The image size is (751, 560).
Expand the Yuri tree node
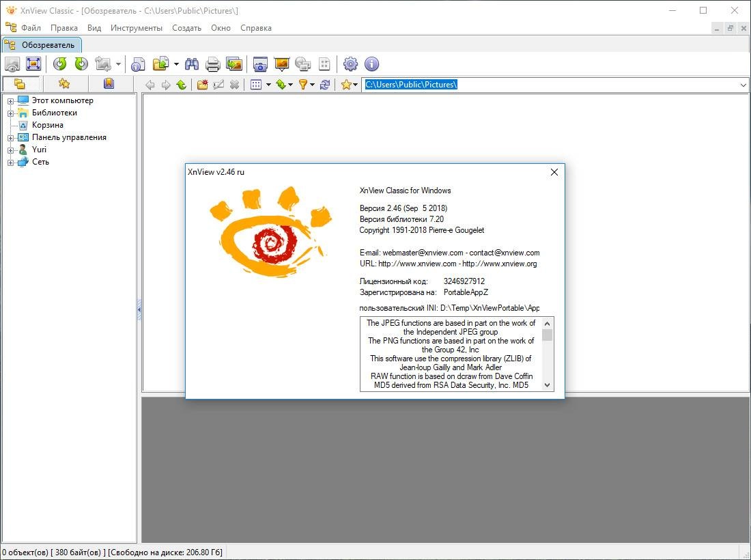click(10, 150)
